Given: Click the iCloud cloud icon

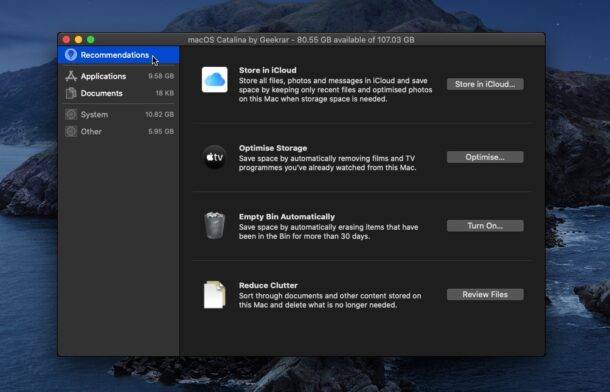Looking at the screenshot, I should click(x=215, y=80).
